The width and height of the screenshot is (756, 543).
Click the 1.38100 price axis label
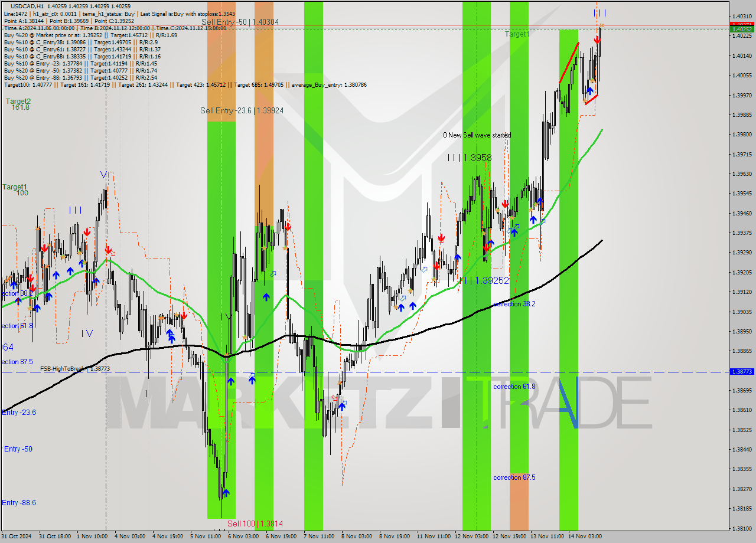(742, 528)
